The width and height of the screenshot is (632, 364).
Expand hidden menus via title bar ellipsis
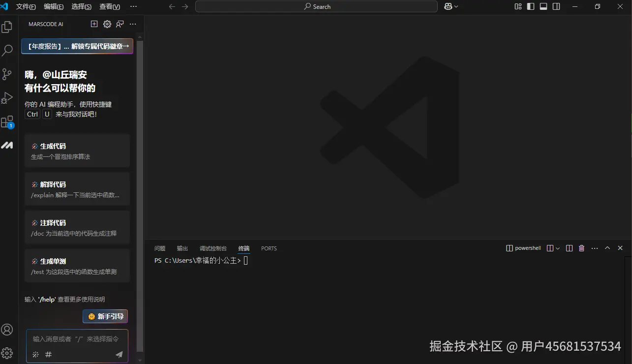133,6
